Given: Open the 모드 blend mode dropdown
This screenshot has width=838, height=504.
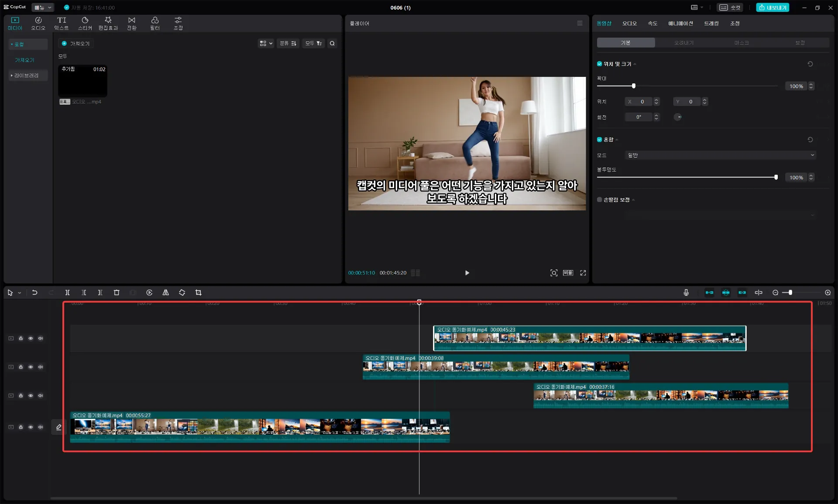Looking at the screenshot, I should 720,155.
